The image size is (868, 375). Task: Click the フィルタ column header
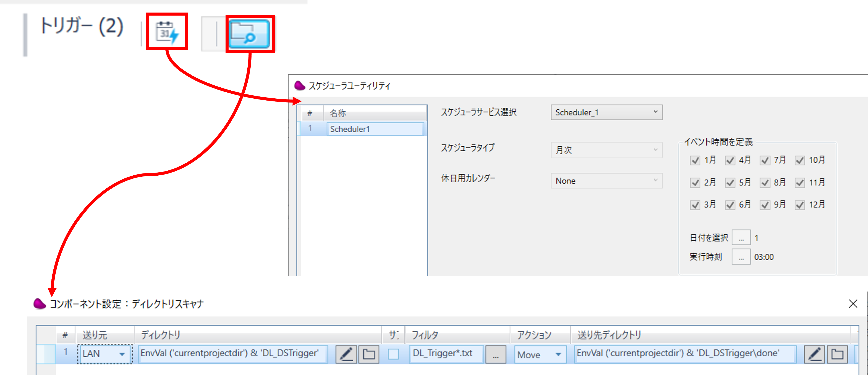coord(458,335)
